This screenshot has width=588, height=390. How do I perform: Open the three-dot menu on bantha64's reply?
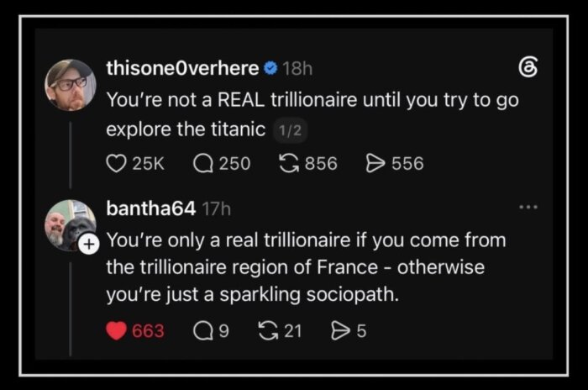click(528, 207)
